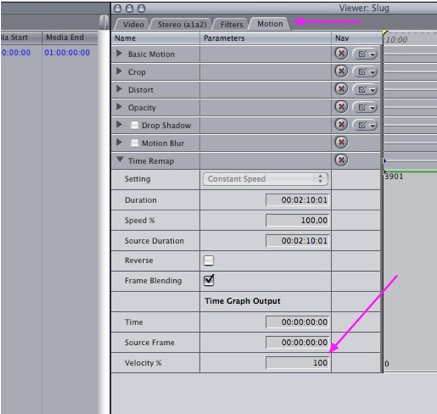Open Basic Motion keyframe pop-up button
The height and width of the screenshot is (414, 437).
(365, 54)
